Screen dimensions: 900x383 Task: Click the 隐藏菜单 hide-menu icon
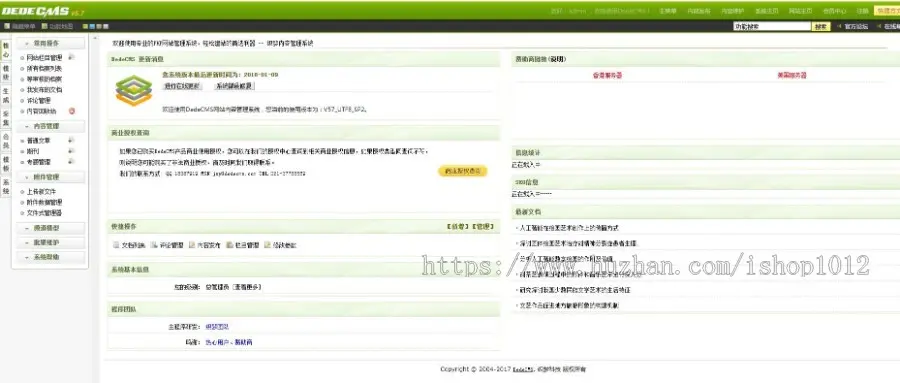(x=7, y=26)
